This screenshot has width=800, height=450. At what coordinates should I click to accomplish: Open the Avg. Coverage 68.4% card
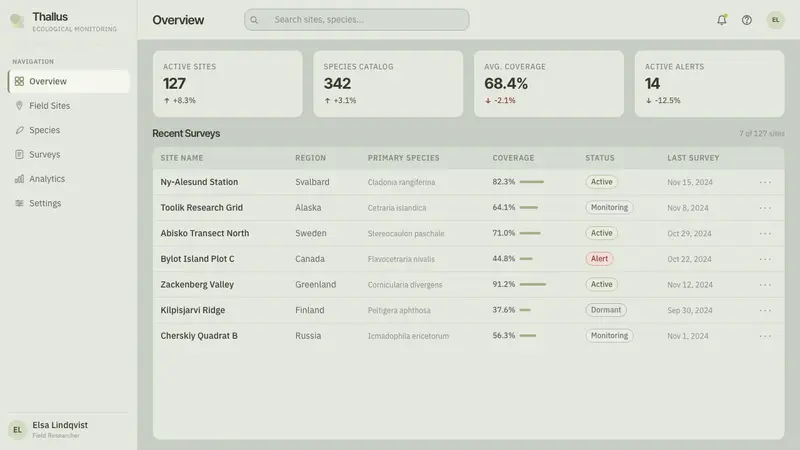click(x=549, y=84)
